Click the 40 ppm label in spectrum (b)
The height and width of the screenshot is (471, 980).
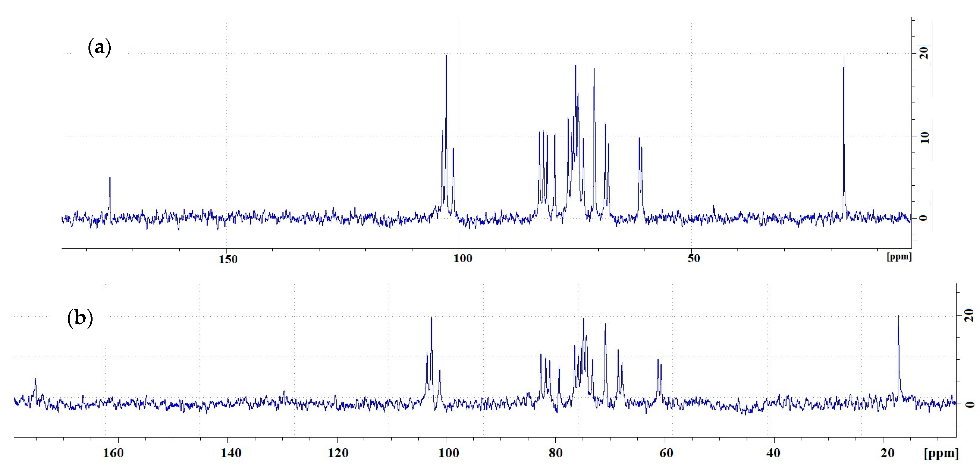pos(773,453)
